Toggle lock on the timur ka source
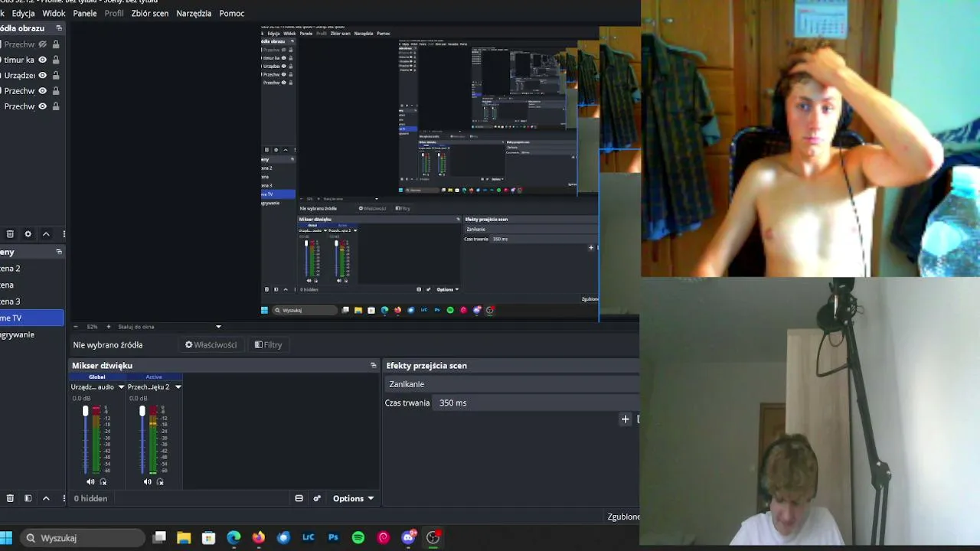The image size is (980, 551). tap(56, 60)
